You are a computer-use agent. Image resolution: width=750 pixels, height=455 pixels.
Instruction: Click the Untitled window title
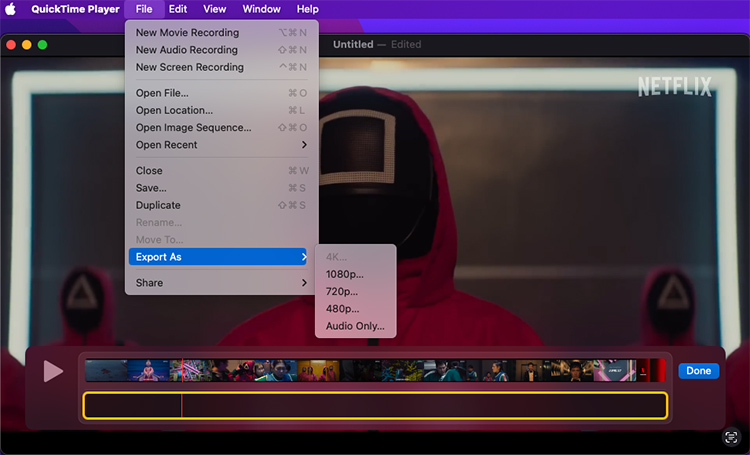[x=353, y=44]
